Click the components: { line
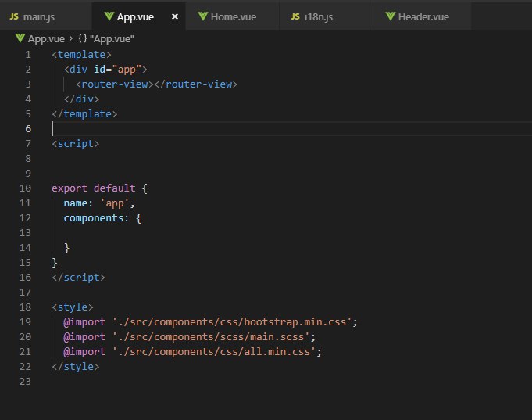 [x=102, y=218]
